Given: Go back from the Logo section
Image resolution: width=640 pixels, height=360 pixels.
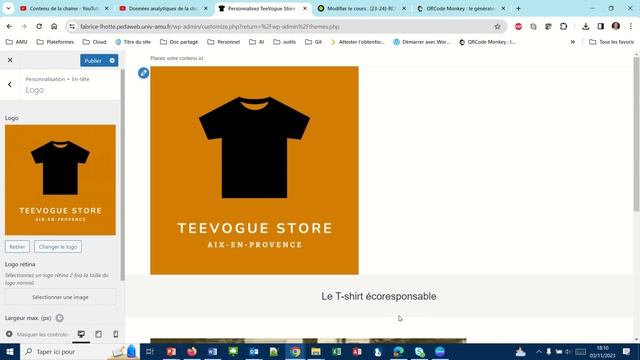Looking at the screenshot, I should point(10,84).
